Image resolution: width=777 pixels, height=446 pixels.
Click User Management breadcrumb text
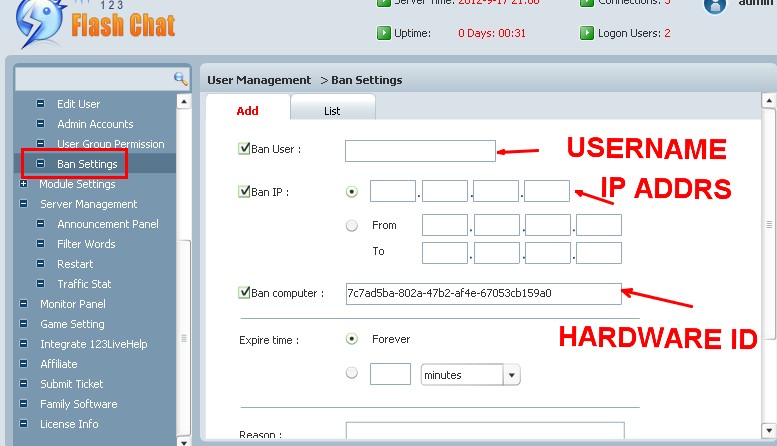click(x=259, y=80)
